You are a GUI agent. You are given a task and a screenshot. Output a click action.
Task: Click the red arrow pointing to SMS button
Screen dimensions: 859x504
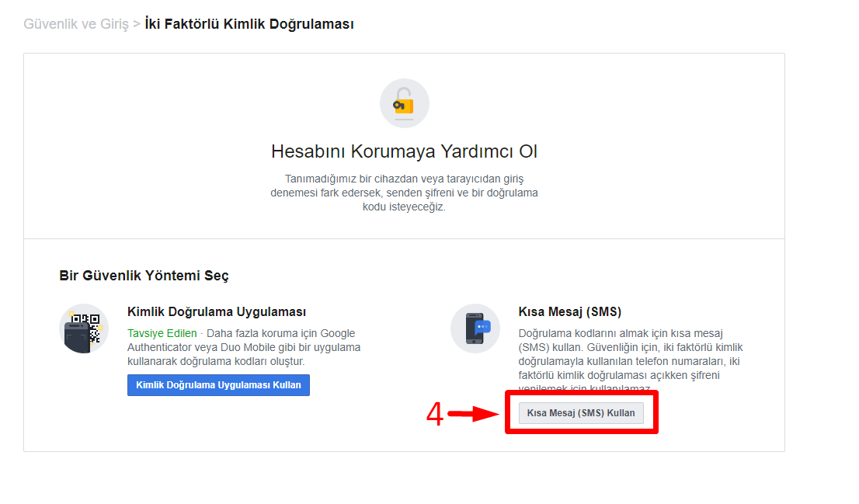click(473, 415)
